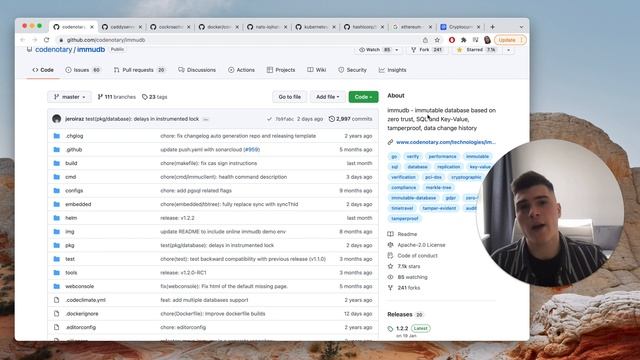
Task: Click the go topic tag
Action: coord(394,156)
